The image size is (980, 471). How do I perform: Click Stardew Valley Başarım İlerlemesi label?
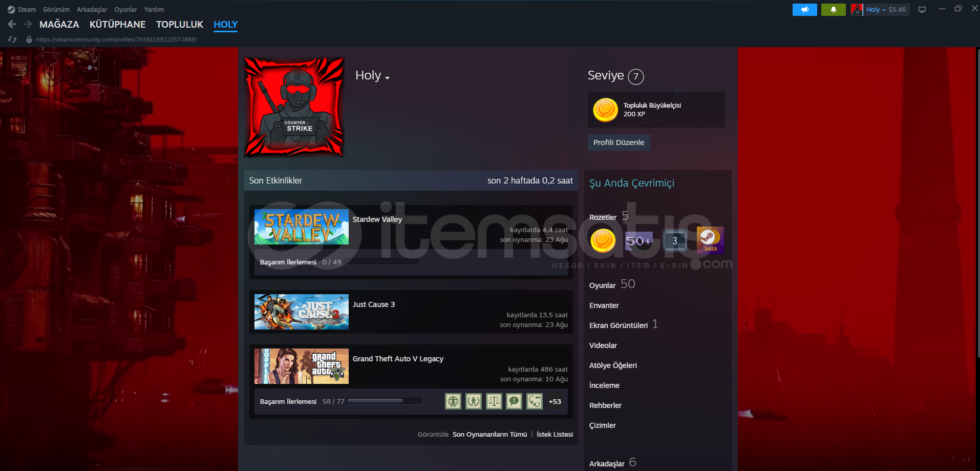[288, 262]
